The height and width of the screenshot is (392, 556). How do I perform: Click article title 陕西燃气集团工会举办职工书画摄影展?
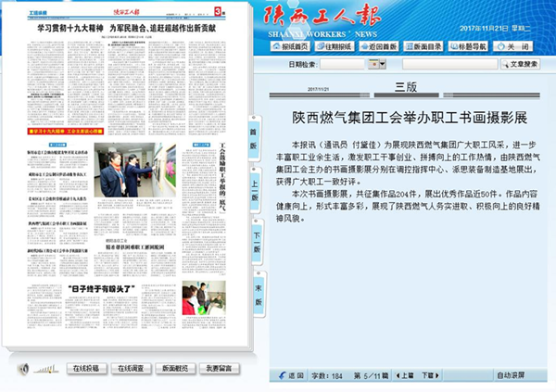tap(410, 118)
